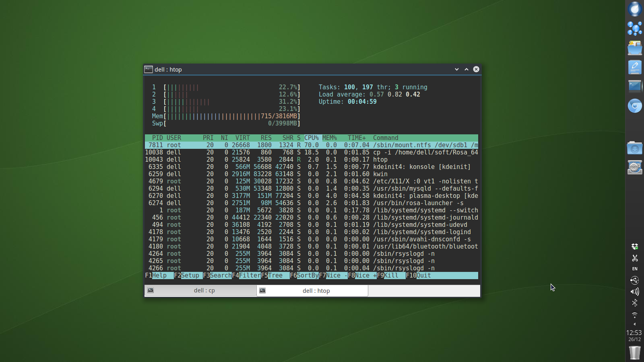
Task: Select the avahi-dnsconfd process row
Action: pos(312,239)
